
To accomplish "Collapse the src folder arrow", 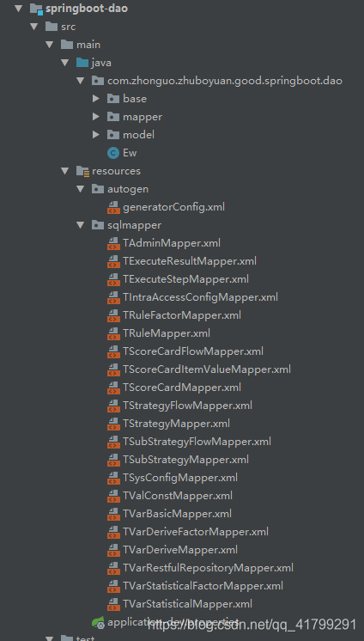I will tap(33, 27).
